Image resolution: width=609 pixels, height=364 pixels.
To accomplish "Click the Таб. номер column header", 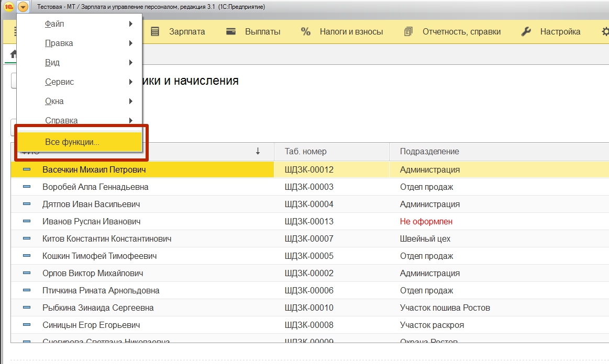I will [331, 151].
